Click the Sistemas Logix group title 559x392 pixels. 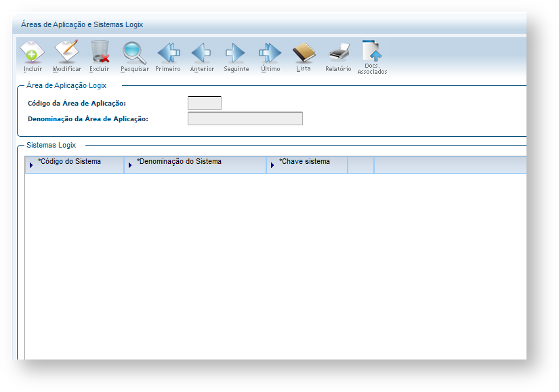point(51,145)
